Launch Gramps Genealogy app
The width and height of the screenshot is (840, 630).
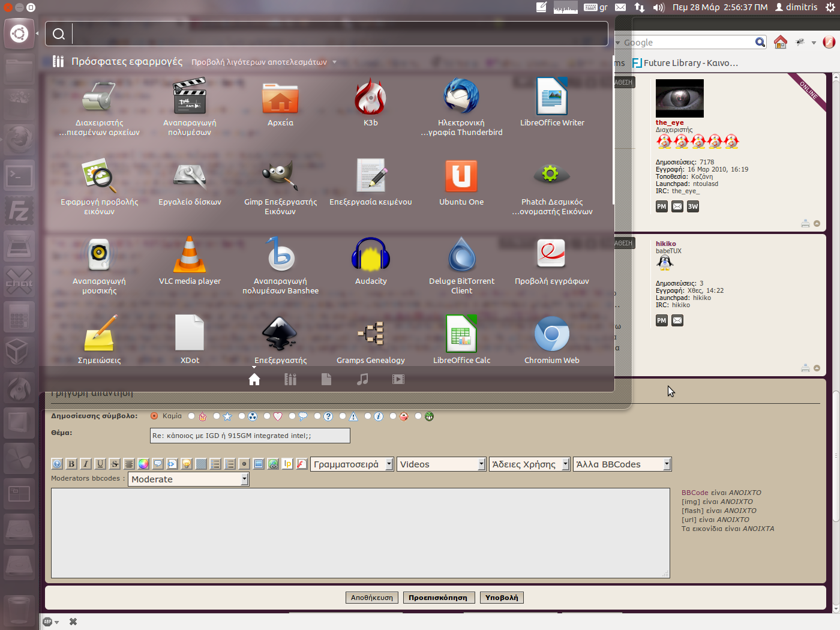point(371,334)
